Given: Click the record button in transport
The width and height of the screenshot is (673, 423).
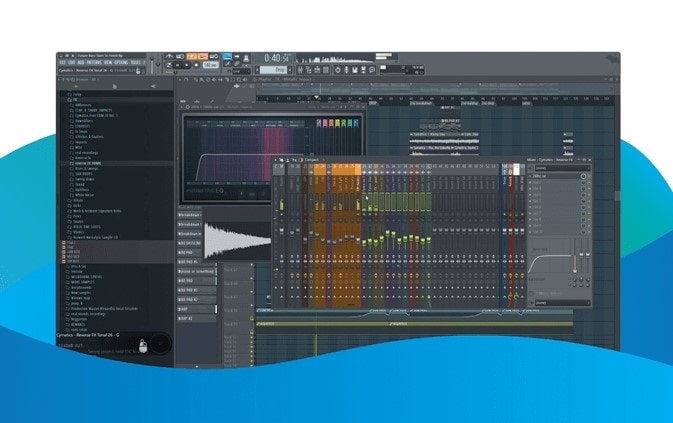Looking at the screenshot, I should click(196, 65).
